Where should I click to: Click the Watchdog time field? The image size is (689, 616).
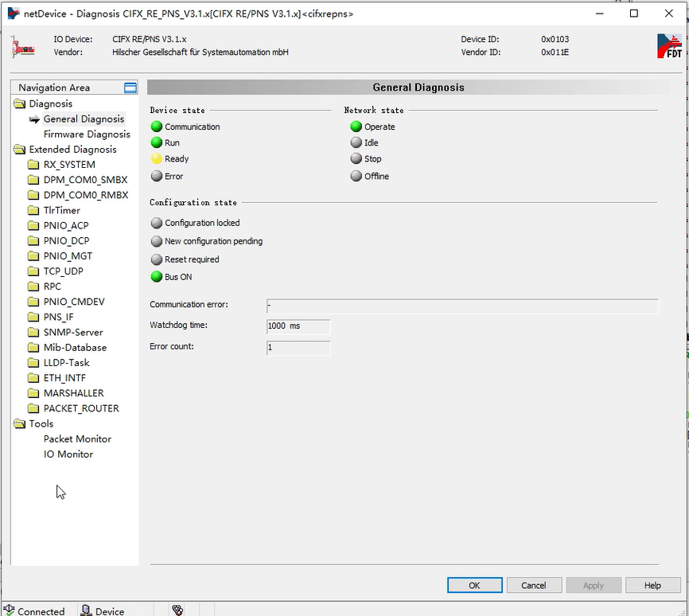pyautogui.click(x=298, y=326)
